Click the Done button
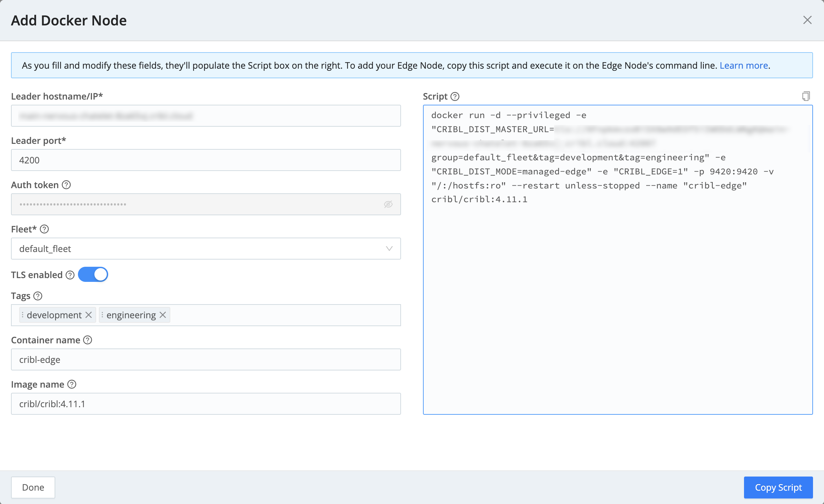 coord(33,487)
